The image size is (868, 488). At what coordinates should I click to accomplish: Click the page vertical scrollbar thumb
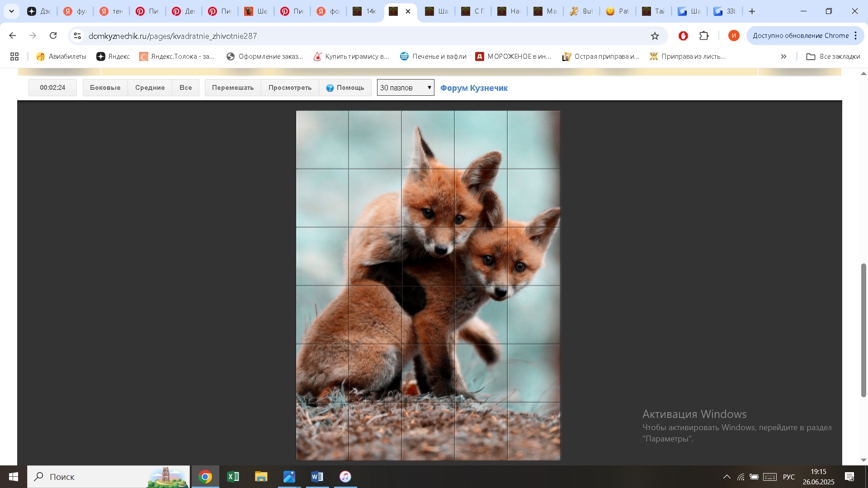click(x=863, y=330)
